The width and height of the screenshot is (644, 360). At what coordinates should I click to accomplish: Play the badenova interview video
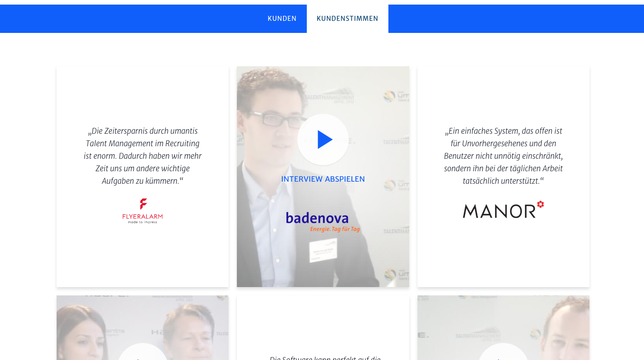[x=323, y=140]
